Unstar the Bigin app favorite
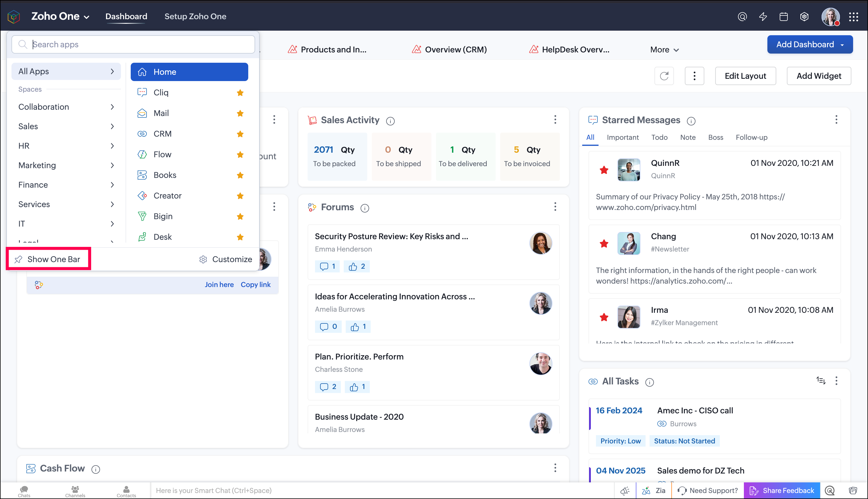Screen dimensions: 868x499 pos(240,216)
